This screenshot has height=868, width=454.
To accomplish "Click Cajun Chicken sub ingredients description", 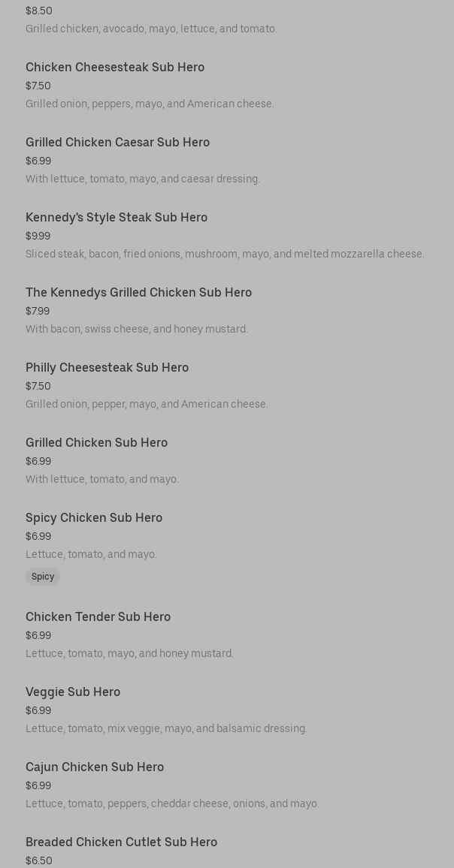I will [x=172, y=804].
